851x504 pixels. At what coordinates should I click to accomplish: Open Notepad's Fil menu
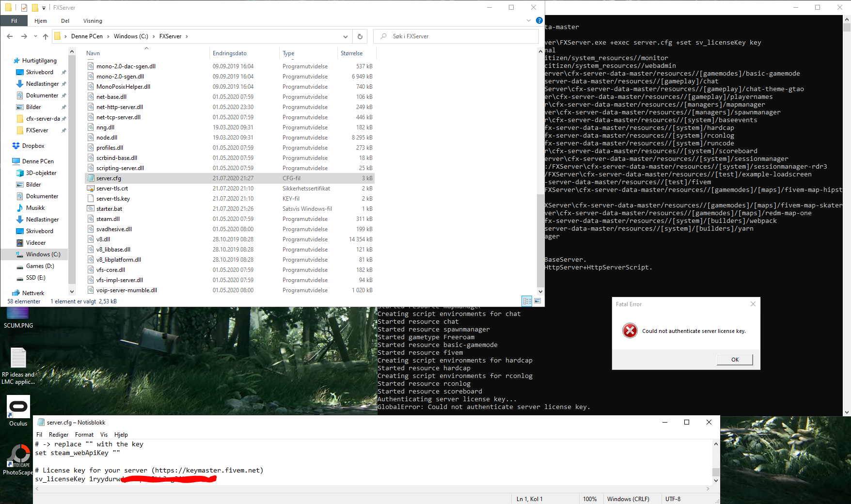tap(39, 435)
